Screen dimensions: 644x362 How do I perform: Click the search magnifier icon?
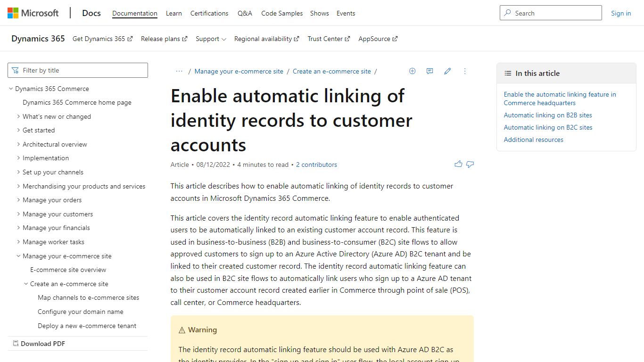click(508, 13)
